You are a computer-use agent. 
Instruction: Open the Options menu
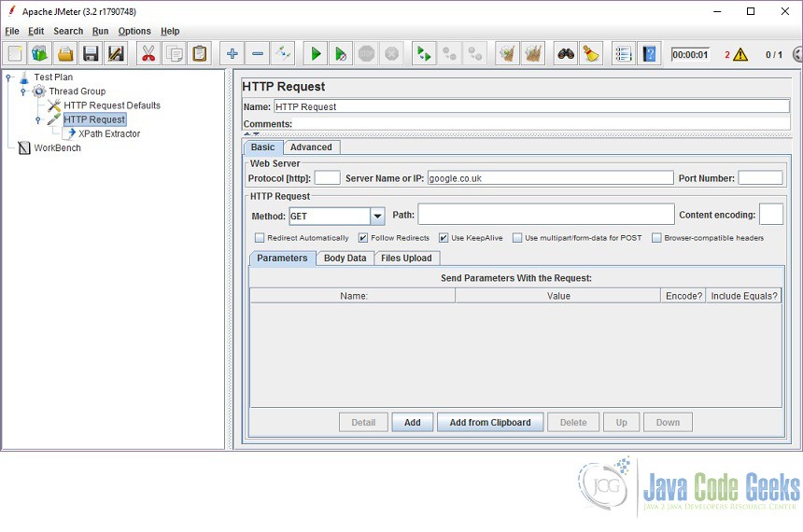click(x=134, y=31)
